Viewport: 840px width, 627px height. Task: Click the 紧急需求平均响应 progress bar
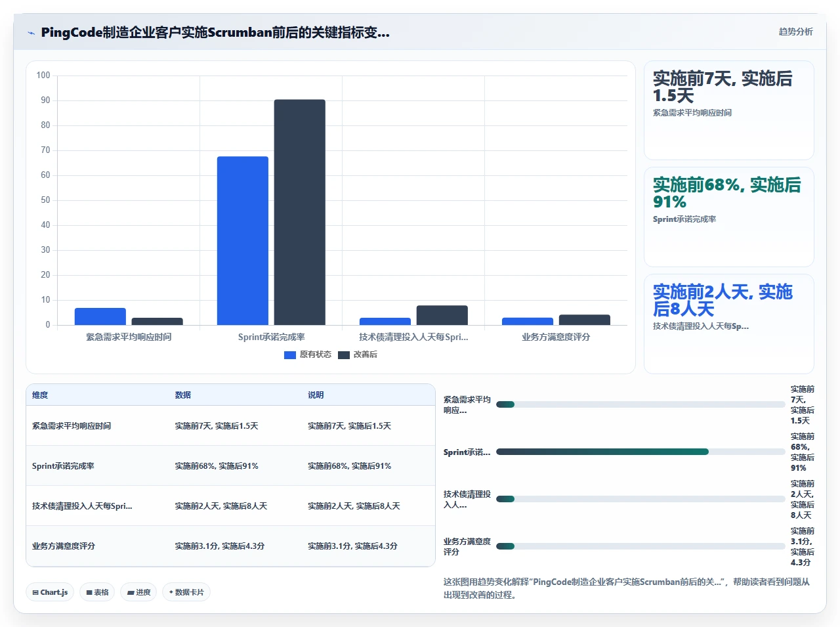(x=640, y=404)
